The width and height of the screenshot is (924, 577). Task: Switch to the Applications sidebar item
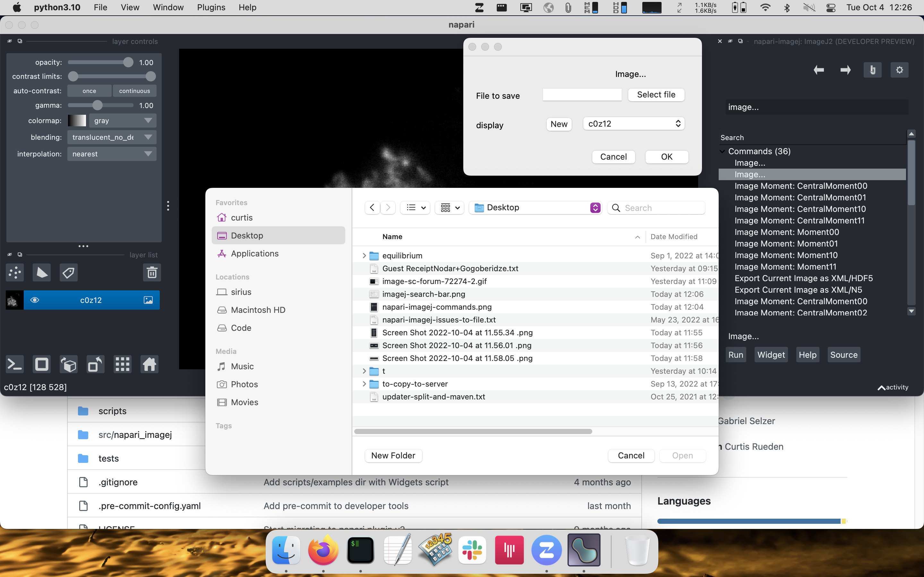254,253
